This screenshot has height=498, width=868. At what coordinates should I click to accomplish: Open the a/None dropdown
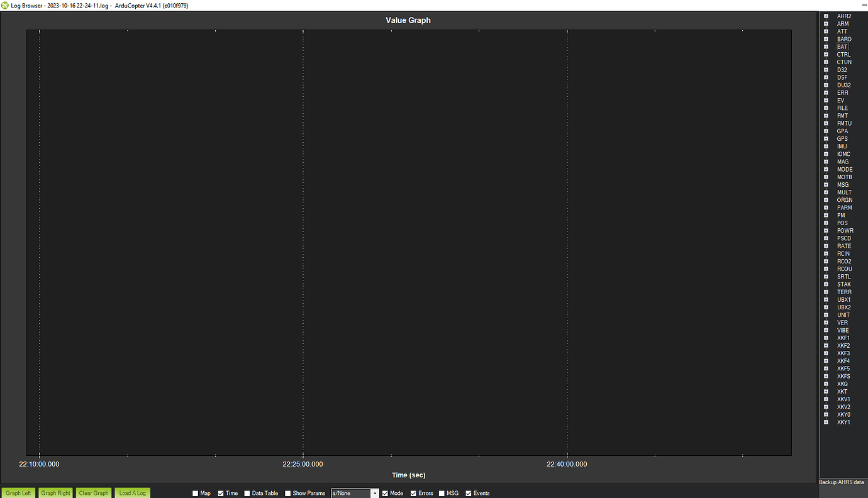click(x=375, y=494)
